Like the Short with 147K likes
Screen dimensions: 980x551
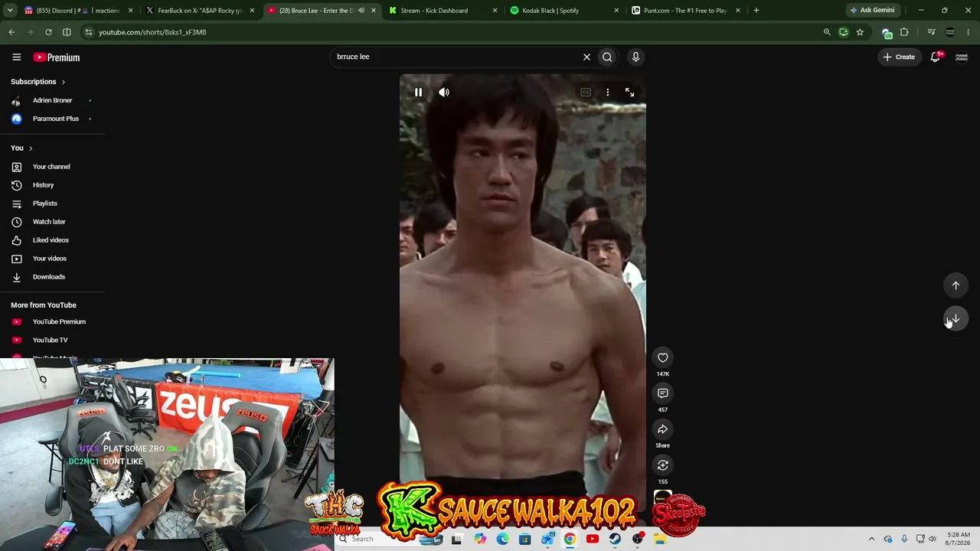[663, 357]
